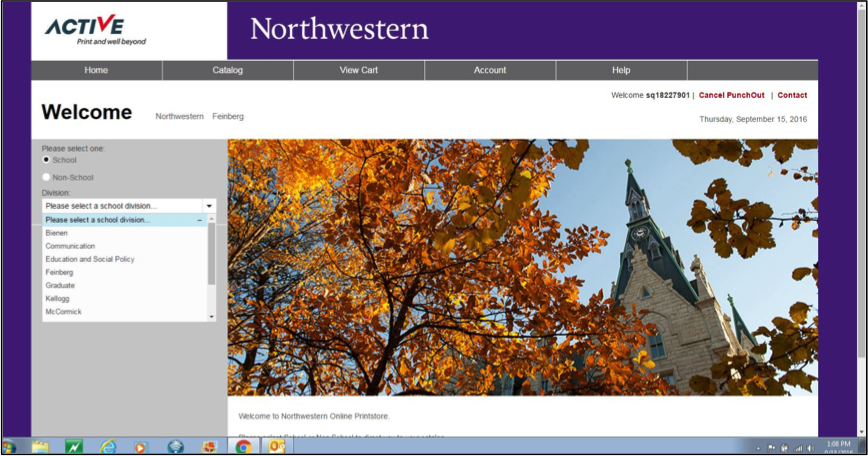Image resolution: width=868 pixels, height=456 pixels.
Task: Open the Windows Start menu
Action: click(x=9, y=447)
